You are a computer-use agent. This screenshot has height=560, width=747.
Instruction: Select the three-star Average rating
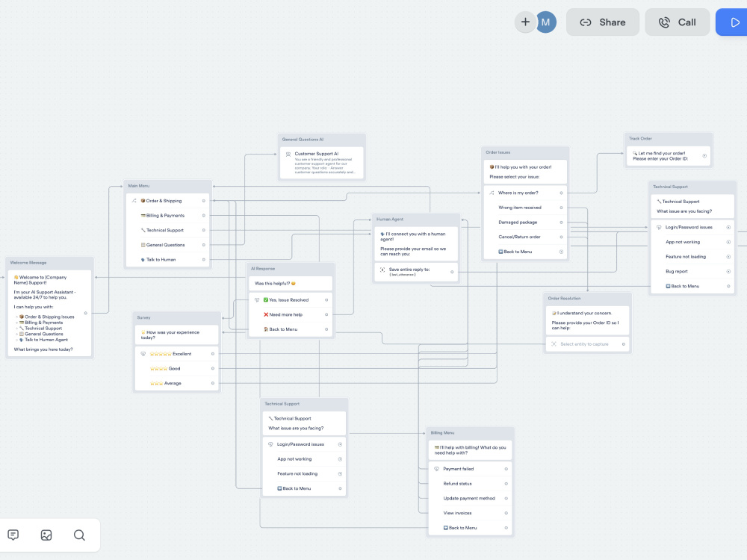177,383
